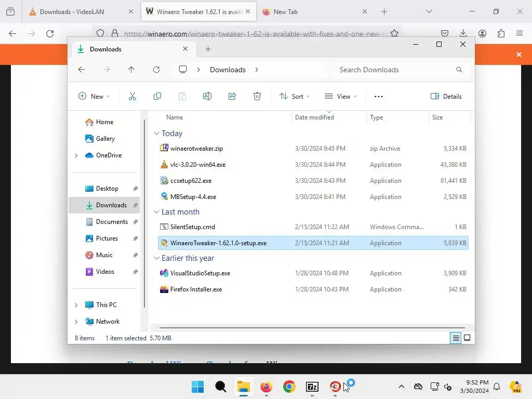
Task: Expand the This PC tree node
Action: pyautogui.click(x=76, y=305)
